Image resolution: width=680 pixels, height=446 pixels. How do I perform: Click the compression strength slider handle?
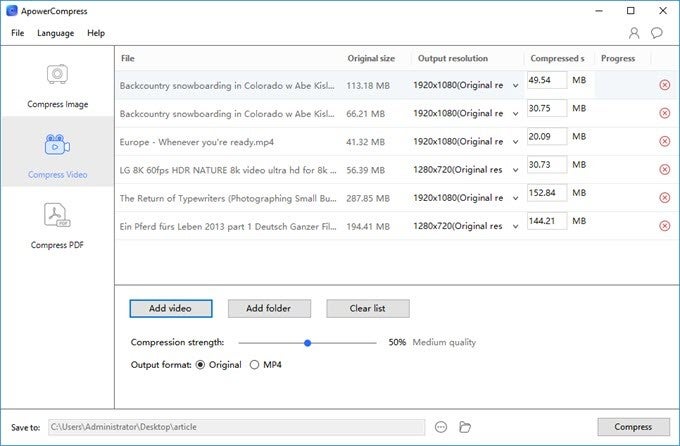click(308, 342)
